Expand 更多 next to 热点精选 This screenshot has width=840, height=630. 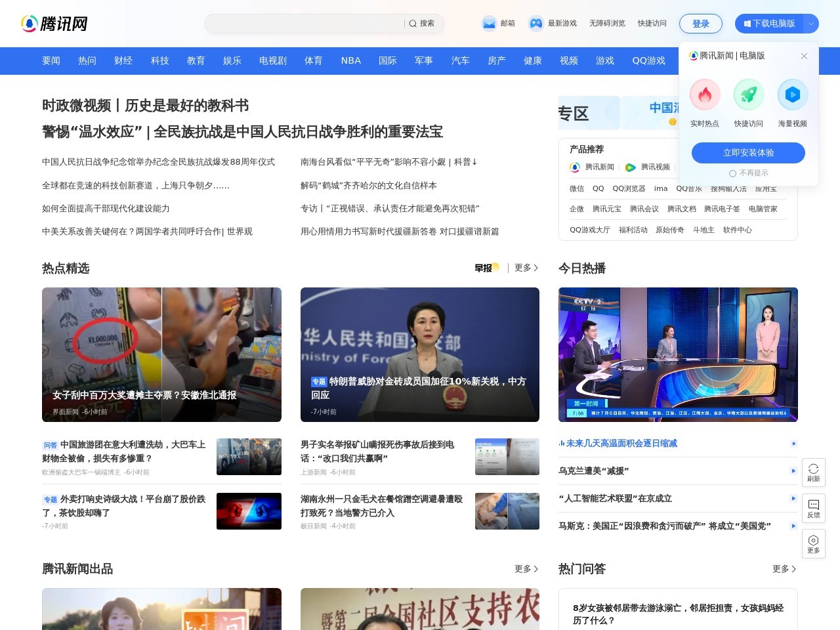pyautogui.click(x=526, y=268)
